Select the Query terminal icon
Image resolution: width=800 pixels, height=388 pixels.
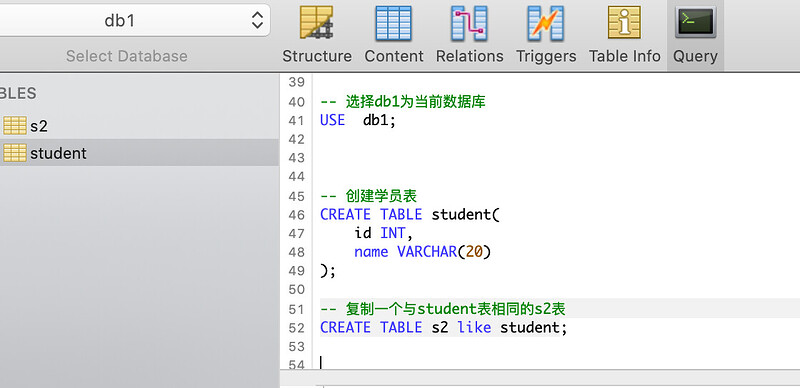coord(695,23)
